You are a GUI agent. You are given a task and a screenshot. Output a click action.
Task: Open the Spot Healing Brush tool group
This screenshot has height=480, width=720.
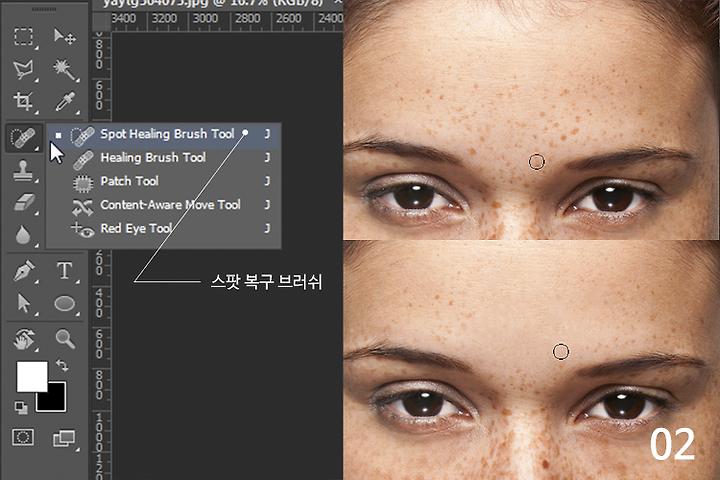23,138
